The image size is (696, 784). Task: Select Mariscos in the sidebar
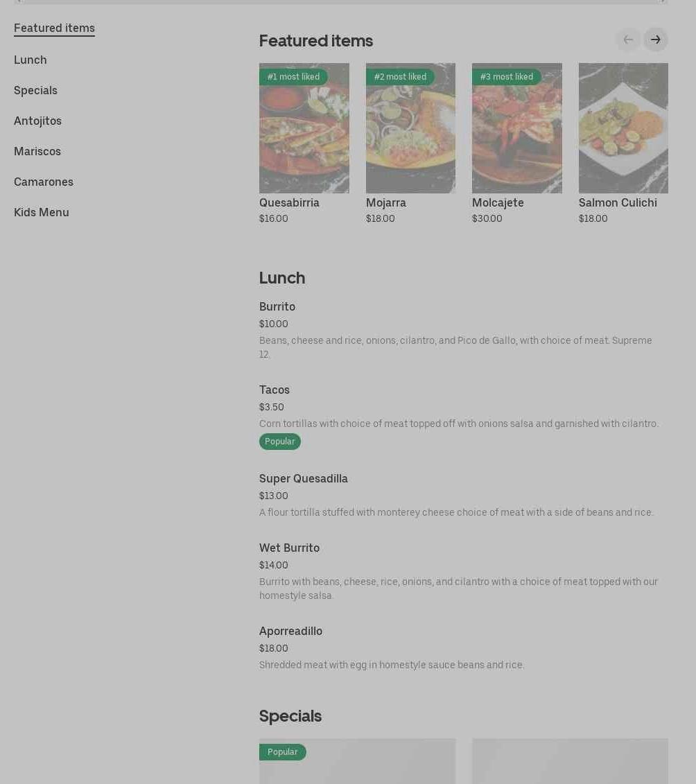coord(37,152)
